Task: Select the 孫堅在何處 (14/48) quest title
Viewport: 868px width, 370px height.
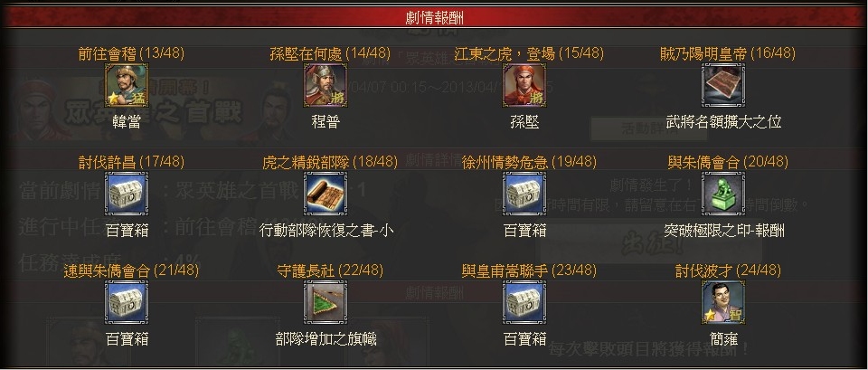Action: (331, 53)
